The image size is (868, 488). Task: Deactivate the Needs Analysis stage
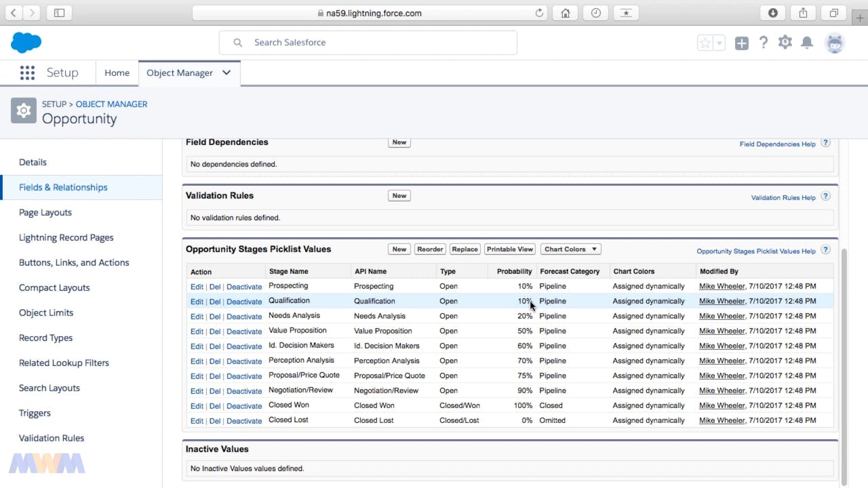(x=244, y=317)
